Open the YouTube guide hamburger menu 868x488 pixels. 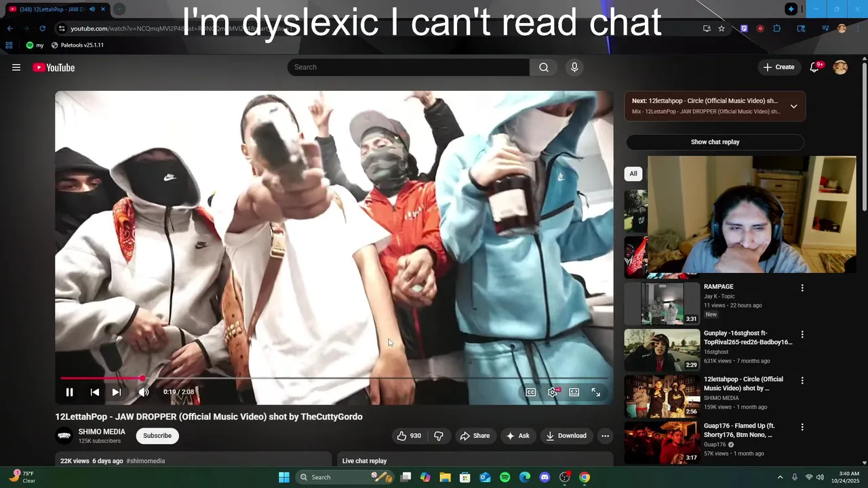coord(16,67)
